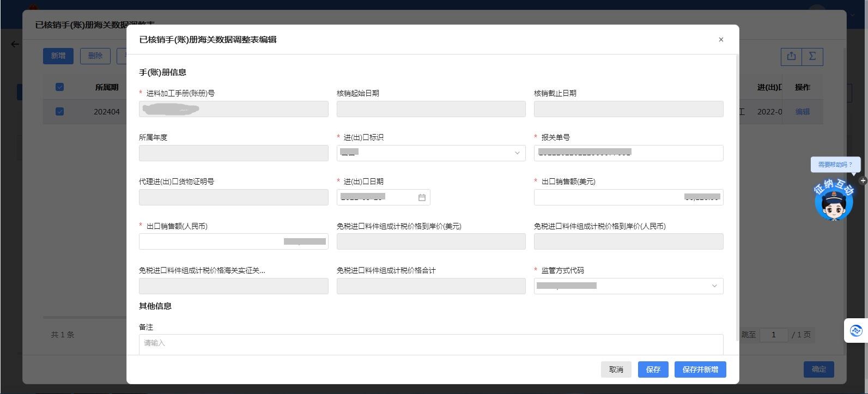Close the edit dialog with the X icon

pos(721,40)
